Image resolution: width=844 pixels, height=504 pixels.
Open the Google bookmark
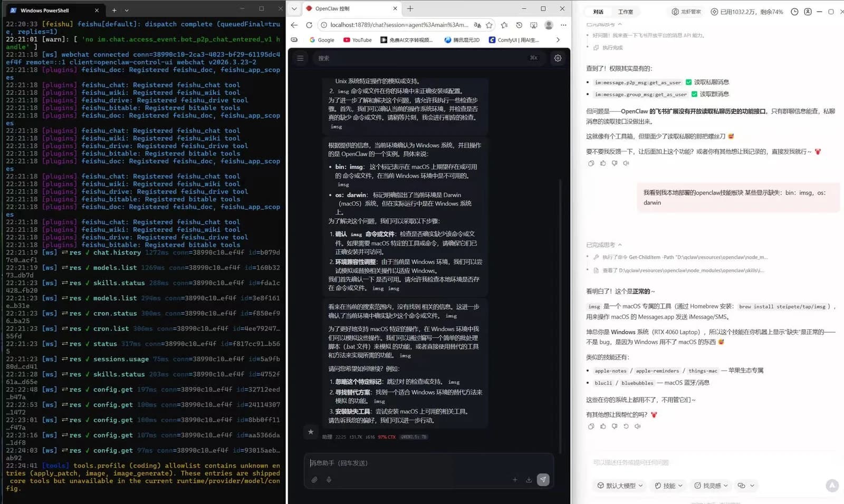pyautogui.click(x=322, y=40)
